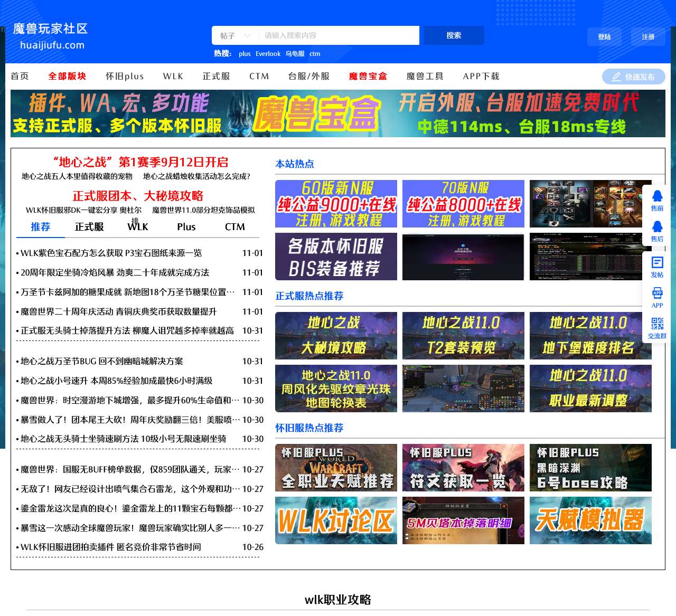Open 怀旧服PLUS 黑暗深渊 6号boss攻略 thumbnail
The width and height of the screenshot is (676, 616).
tap(590, 468)
